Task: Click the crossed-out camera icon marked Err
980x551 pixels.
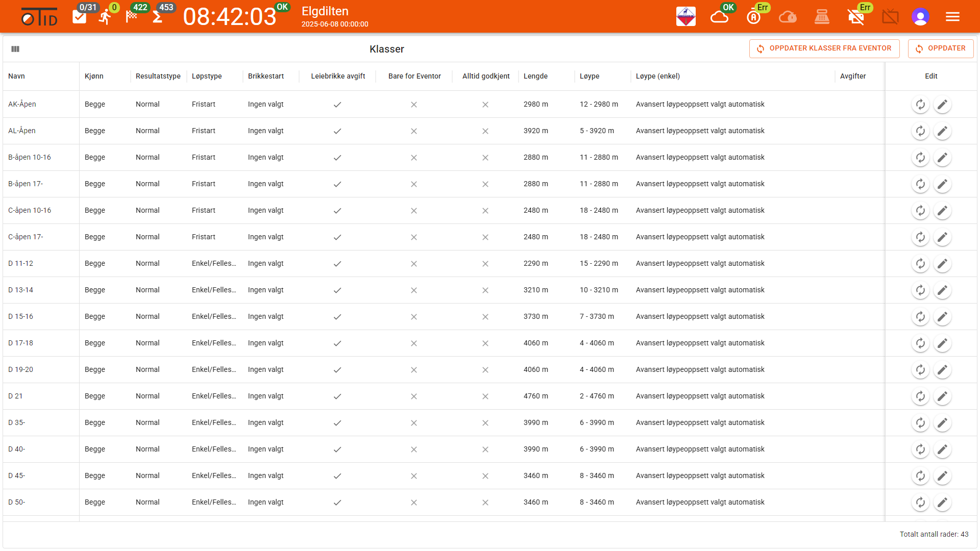Action: [856, 17]
